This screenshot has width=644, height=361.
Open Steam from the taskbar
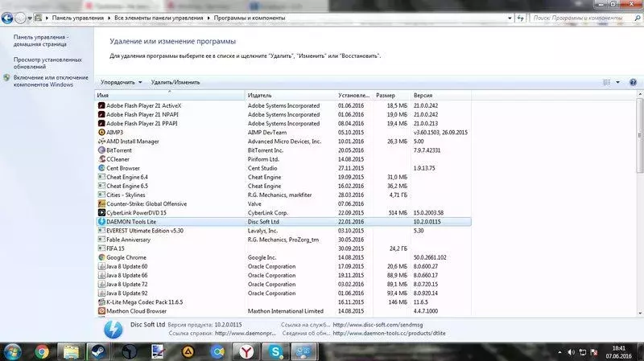tap(98, 351)
